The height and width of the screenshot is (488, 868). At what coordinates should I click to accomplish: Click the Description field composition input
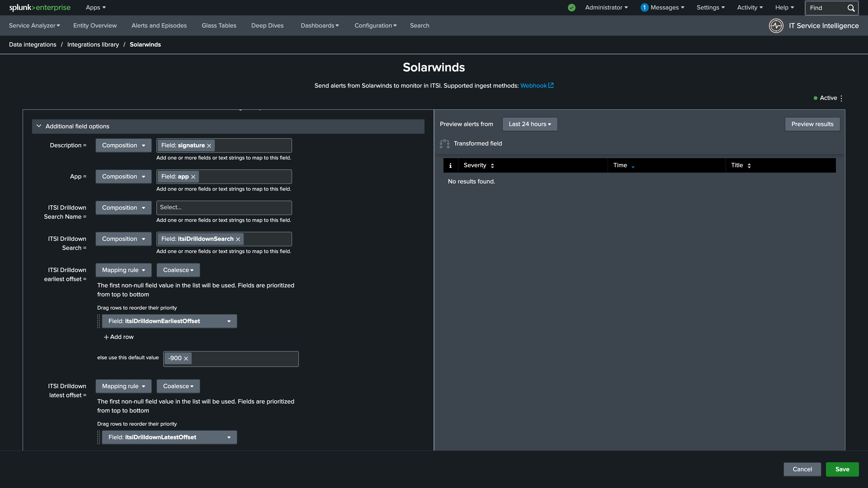[x=224, y=145]
